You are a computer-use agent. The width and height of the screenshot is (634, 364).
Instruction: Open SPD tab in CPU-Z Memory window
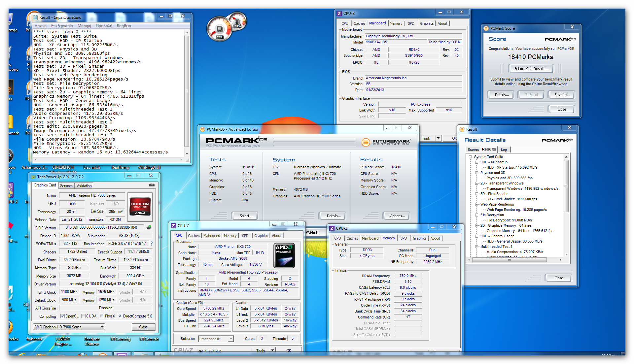[x=404, y=238]
